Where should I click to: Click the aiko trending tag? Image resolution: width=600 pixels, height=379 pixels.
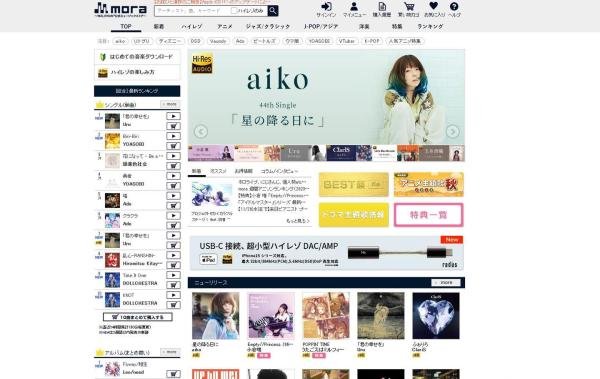120,41
